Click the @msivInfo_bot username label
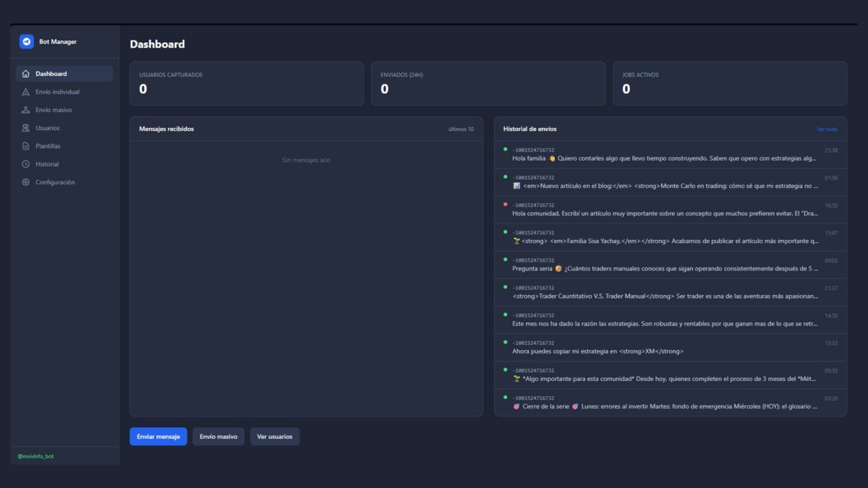This screenshot has height=488, width=868. (35, 456)
